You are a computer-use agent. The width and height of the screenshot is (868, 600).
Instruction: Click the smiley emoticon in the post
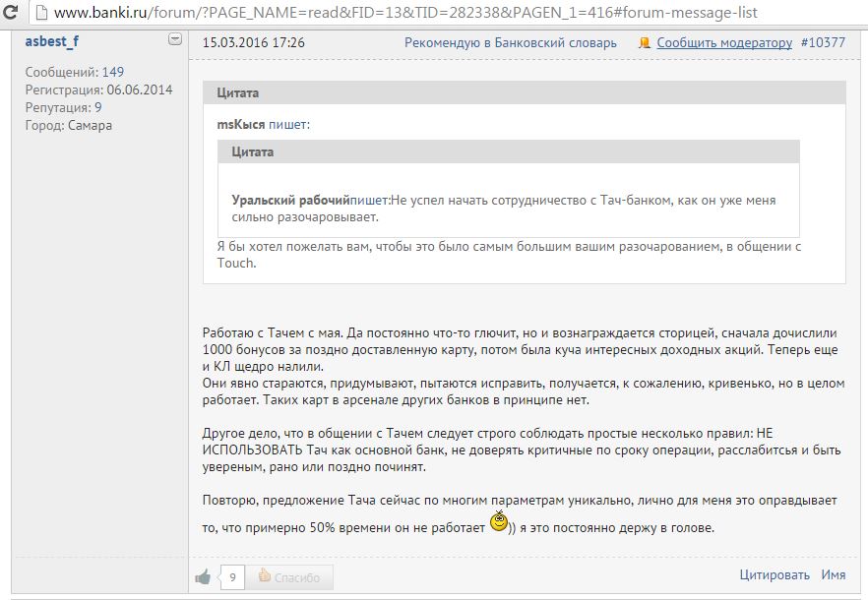click(499, 521)
